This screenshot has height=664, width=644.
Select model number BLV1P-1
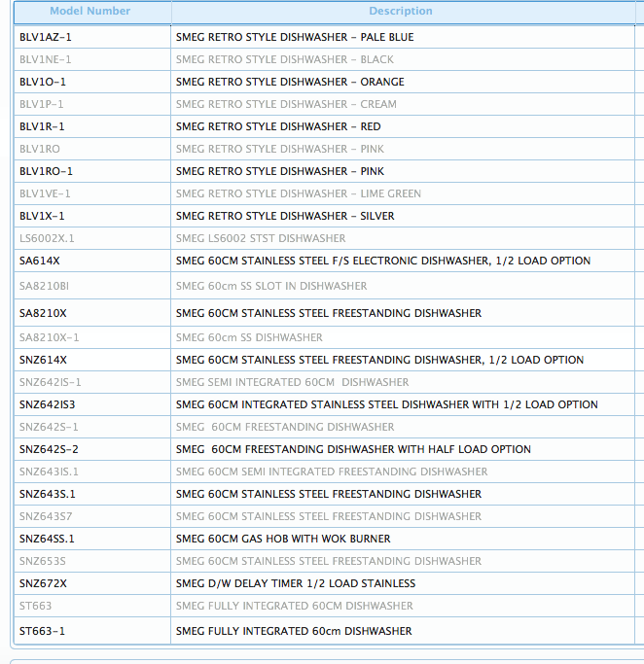point(42,105)
